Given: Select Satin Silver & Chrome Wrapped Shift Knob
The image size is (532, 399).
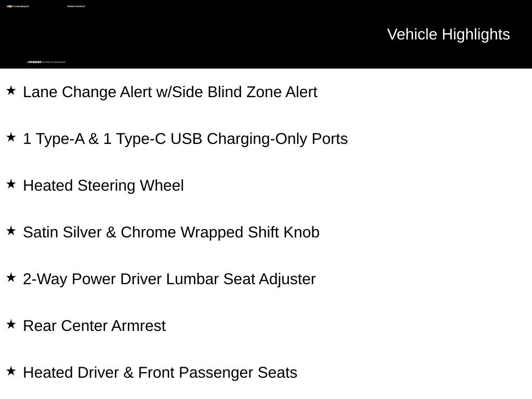Looking at the screenshot, I should [171, 232].
